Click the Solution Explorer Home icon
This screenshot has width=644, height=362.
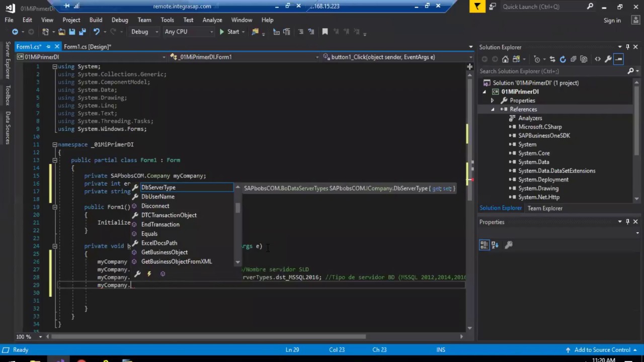(505, 59)
